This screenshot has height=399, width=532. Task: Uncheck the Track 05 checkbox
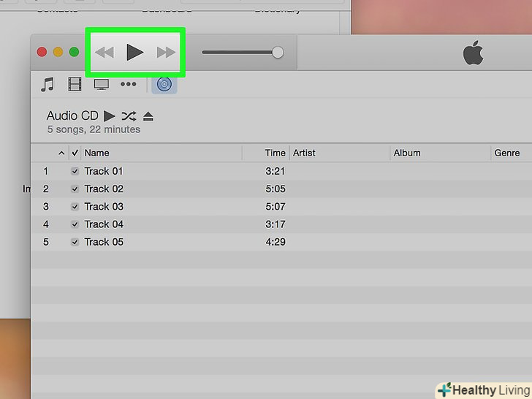[x=75, y=242]
